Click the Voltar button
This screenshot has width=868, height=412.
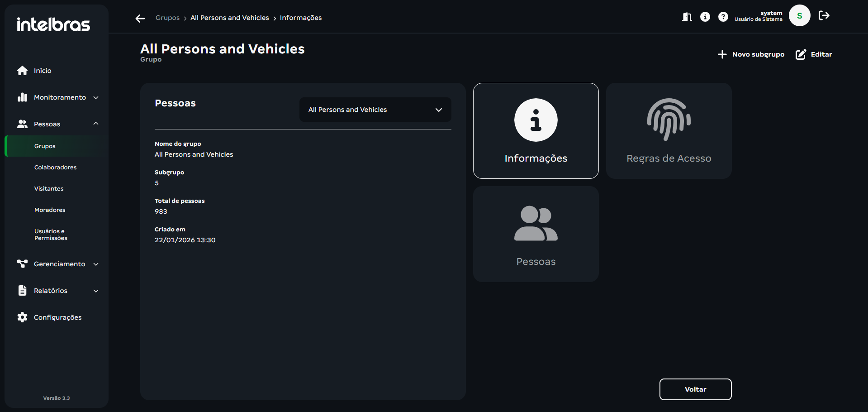695,389
